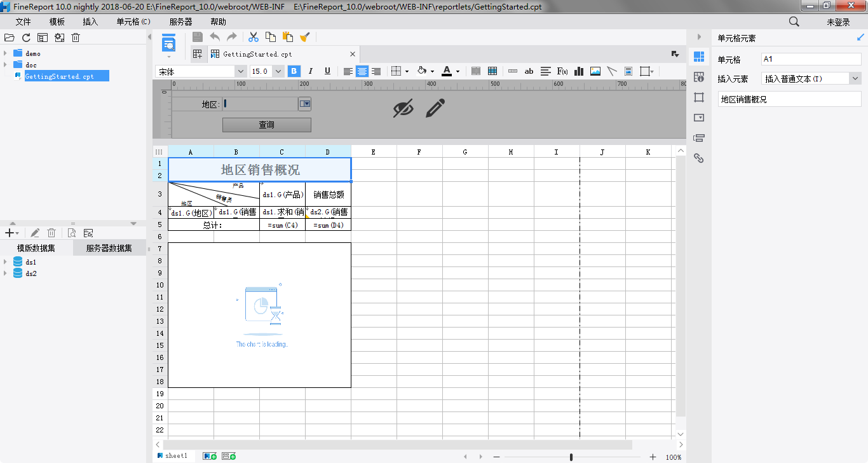
Task: Click the insert image icon
Action: pos(595,71)
